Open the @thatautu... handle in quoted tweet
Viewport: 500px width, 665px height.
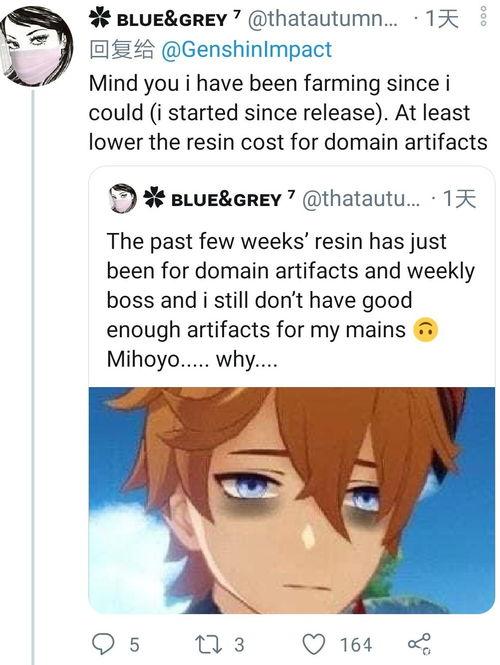click(x=361, y=198)
